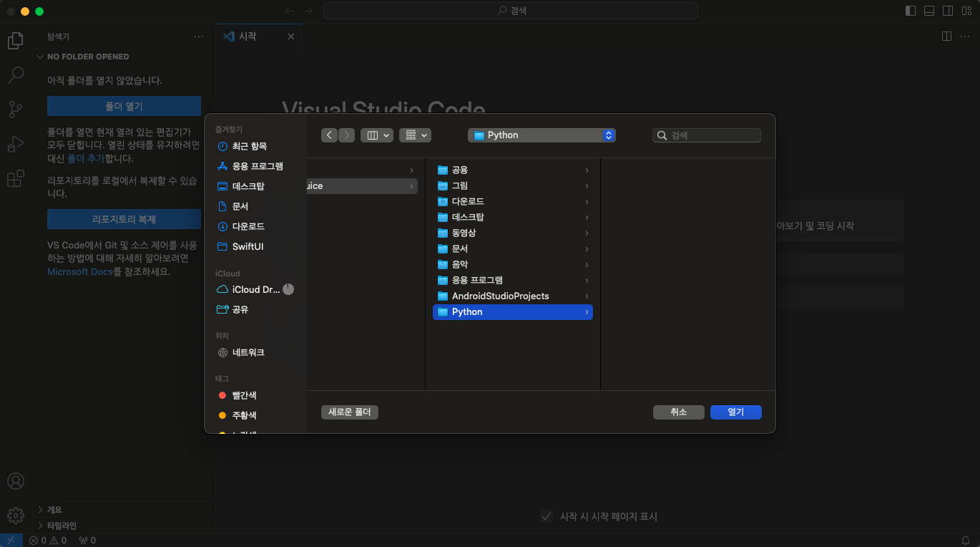Click the 취소 button
Screen dimensions: 980x547
pos(679,412)
